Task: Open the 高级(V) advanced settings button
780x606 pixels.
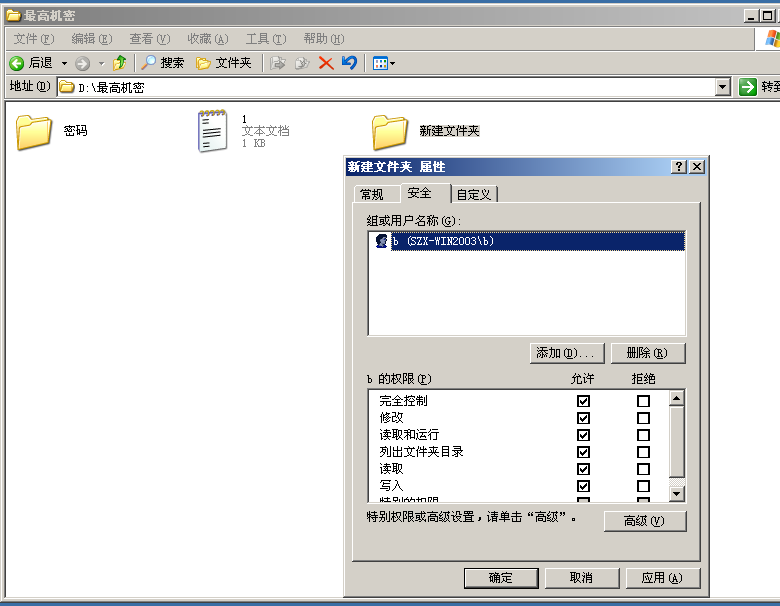Action: 645,521
